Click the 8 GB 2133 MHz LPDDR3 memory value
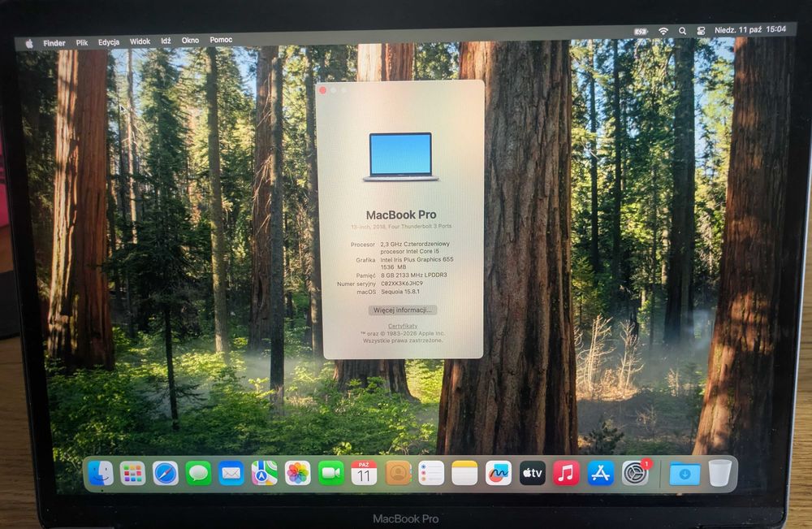Screen dimensions: 812x529 pyautogui.click(x=414, y=275)
